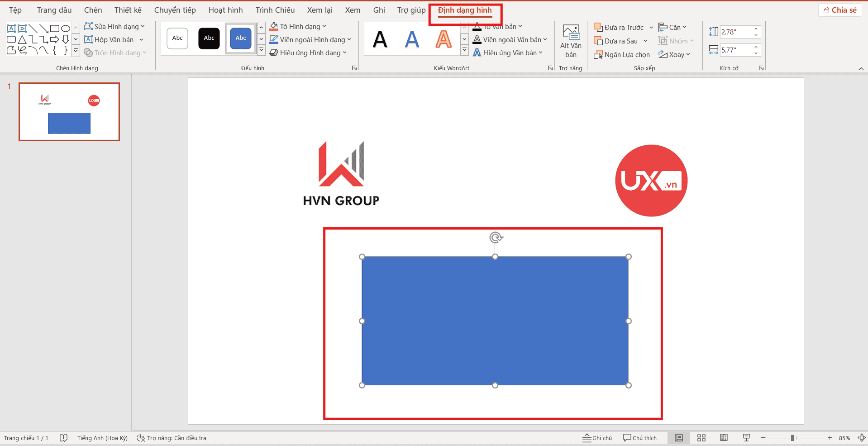Switch to the Chèn ribbon tab
The image size is (868, 446).
tap(93, 10)
